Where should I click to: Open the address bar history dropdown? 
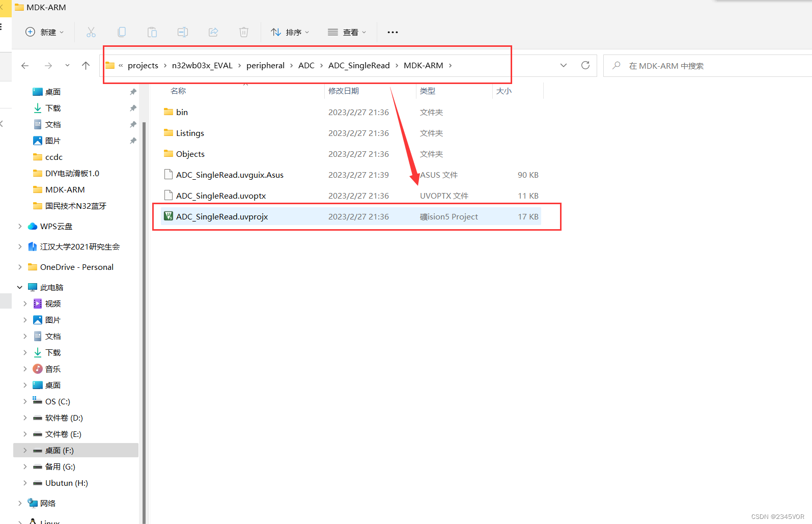point(564,65)
